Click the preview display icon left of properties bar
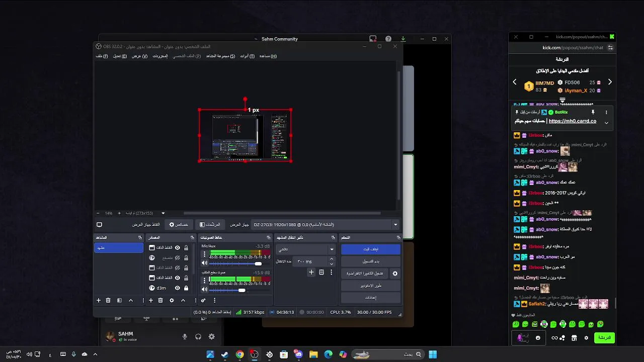Image resolution: width=644 pixels, height=362 pixels. pos(99,225)
